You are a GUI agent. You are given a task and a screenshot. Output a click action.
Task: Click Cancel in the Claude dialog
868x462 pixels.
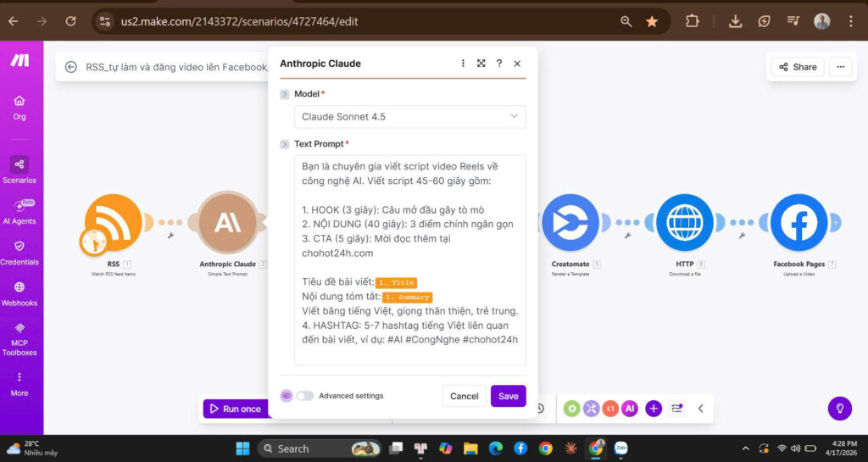pyautogui.click(x=464, y=396)
